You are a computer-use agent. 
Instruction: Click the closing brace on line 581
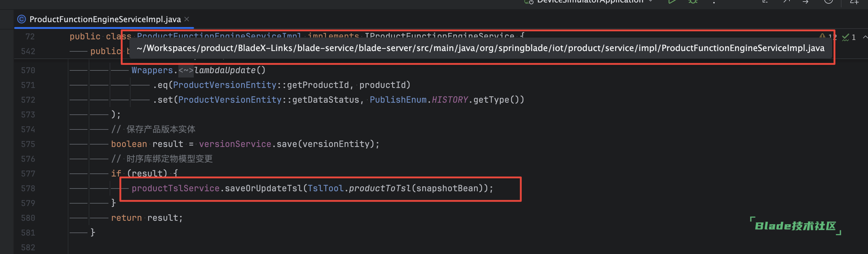coord(93,232)
